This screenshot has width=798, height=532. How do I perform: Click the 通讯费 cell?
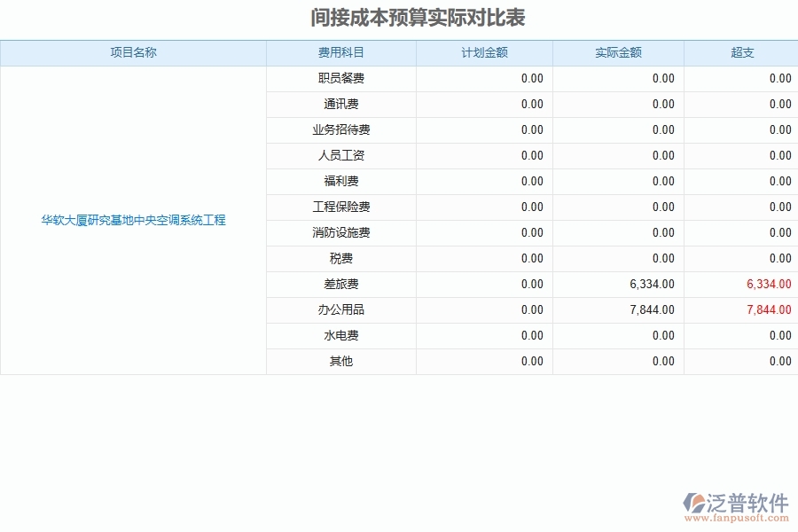pyautogui.click(x=341, y=104)
